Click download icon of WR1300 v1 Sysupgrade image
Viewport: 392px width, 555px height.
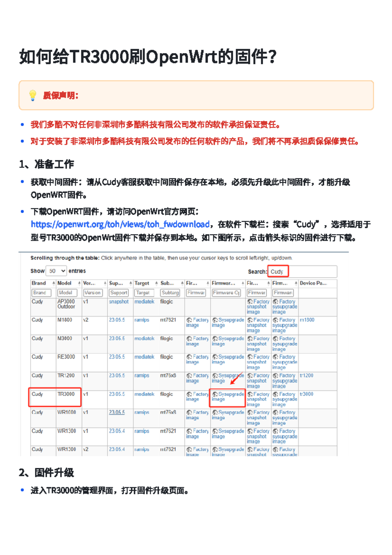(215, 431)
